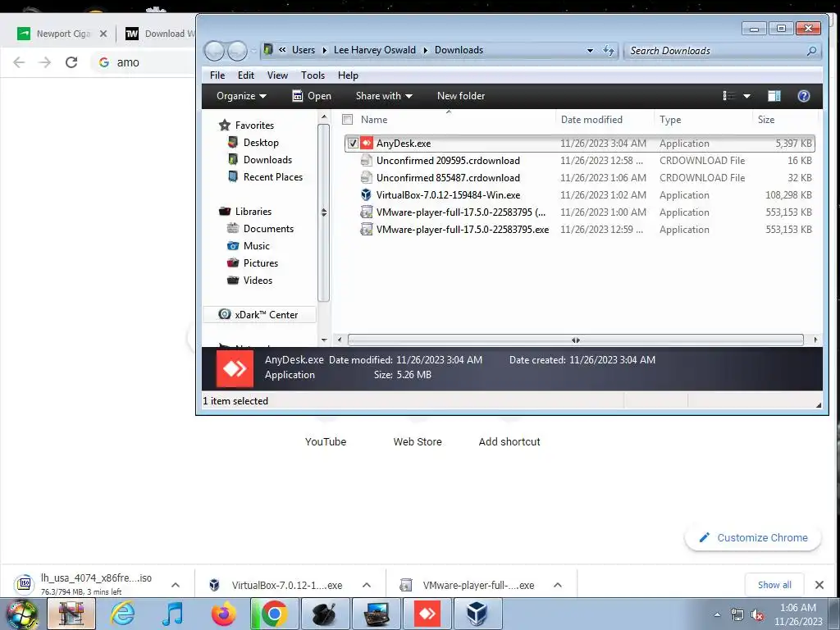
Task: Click the YouTube shortcut
Action: [x=326, y=441]
